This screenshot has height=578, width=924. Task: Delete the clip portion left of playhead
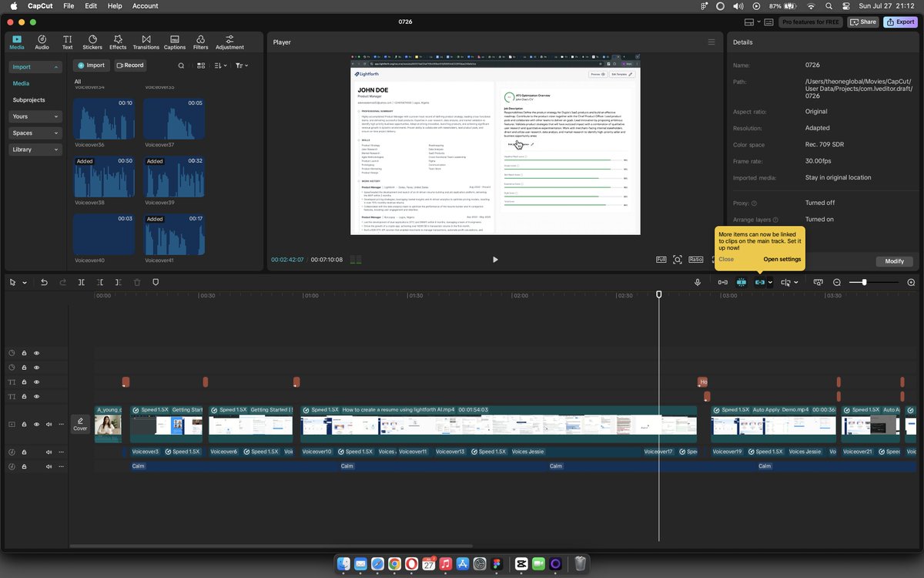tap(99, 283)
